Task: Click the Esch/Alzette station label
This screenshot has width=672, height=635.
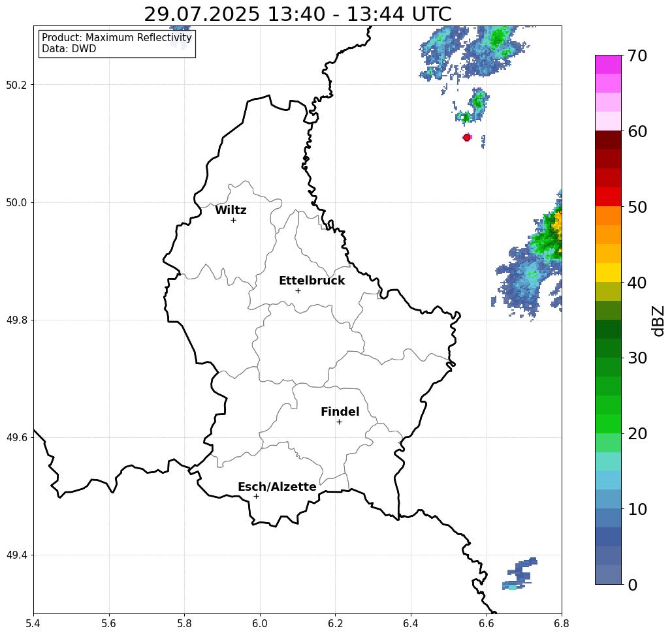Action: click(277, 487)
